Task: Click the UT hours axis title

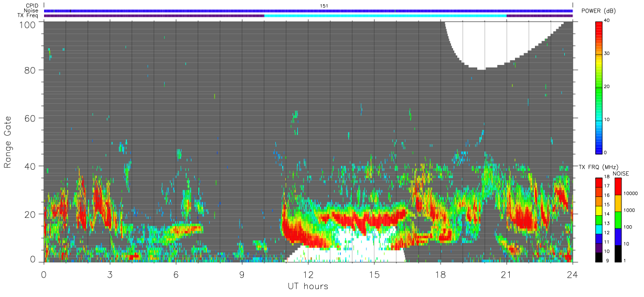Action: [308, 287]
